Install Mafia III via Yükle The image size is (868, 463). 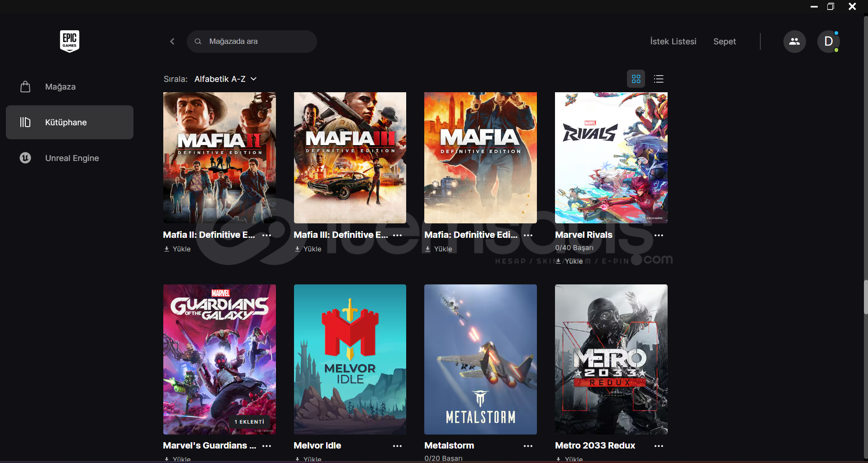click(x=308, y=249)
